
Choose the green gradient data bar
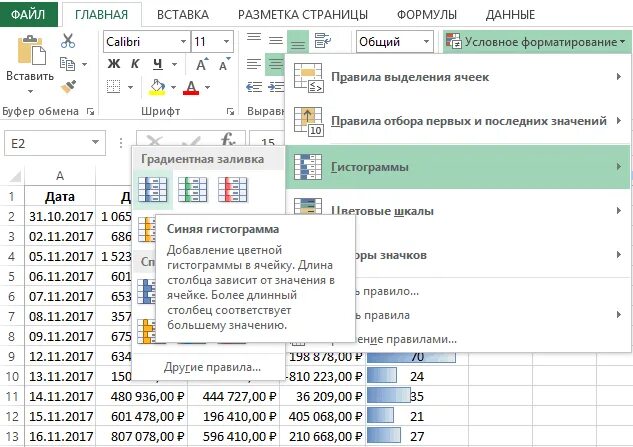[193, 189]
